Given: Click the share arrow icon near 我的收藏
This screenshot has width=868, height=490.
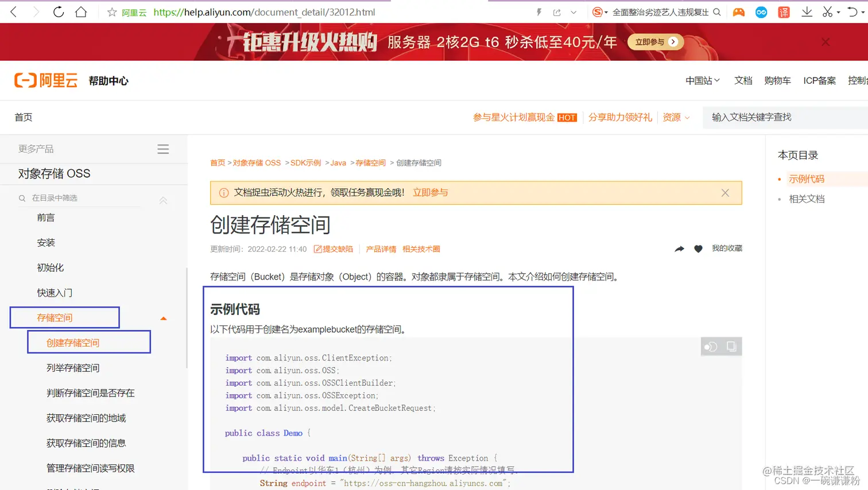Looking at the screenshot, I should pyautogui.click(x=679, y=248).
